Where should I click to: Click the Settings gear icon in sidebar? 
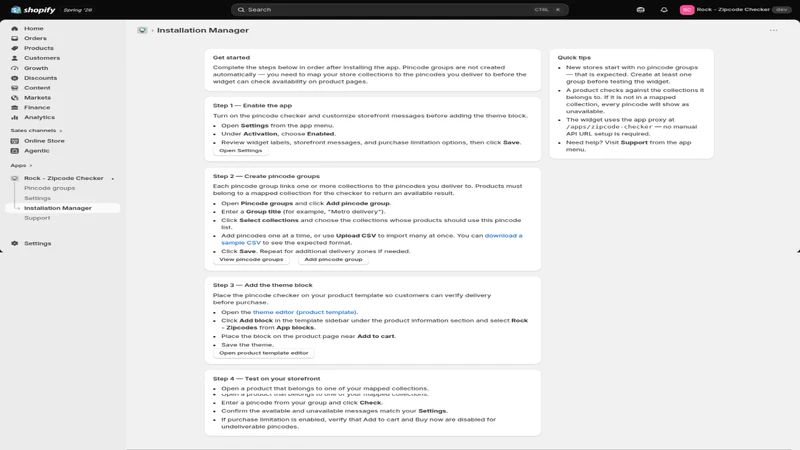14,243
